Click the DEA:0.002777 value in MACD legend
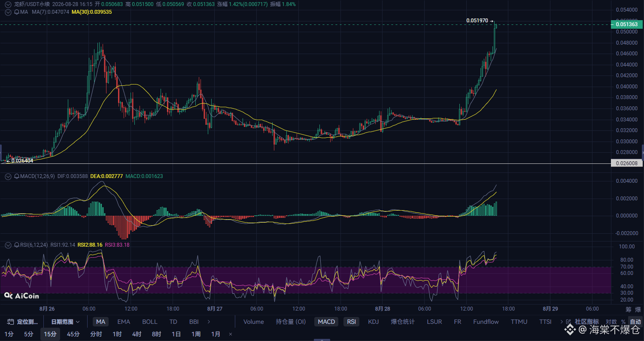Screen dimensions: 644x341 tap(106, 176)
